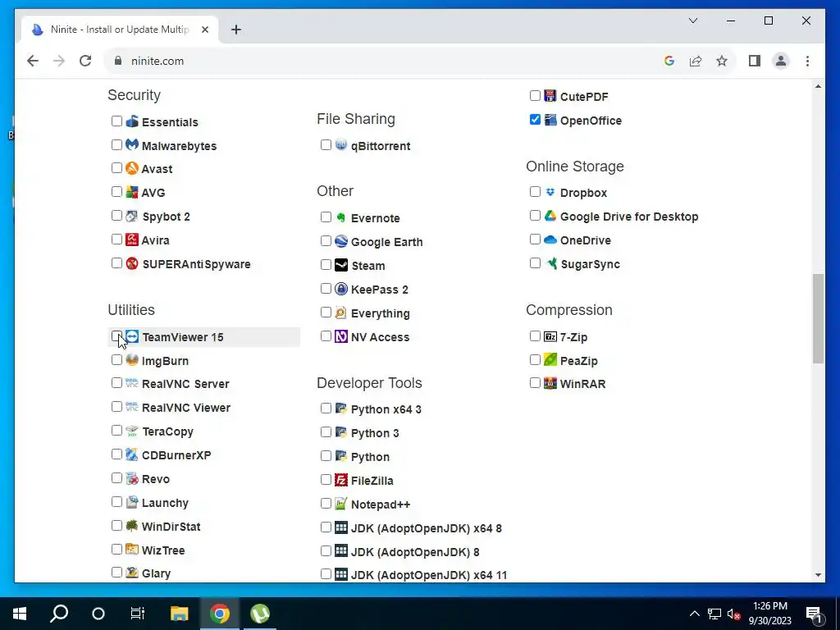Click the Launchy label
This screenshot has height=630, width=840.
click(x=165, y=503)
